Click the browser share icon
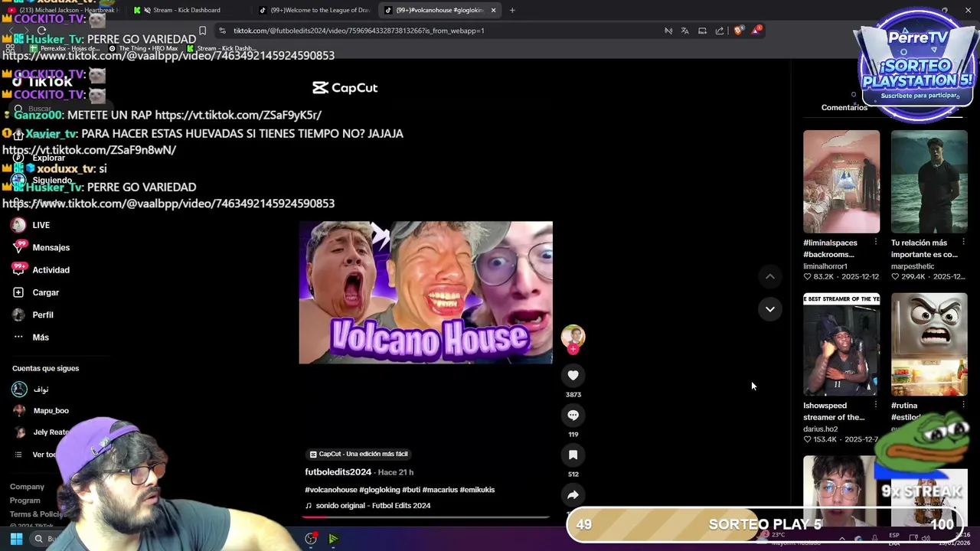Viewport: 980px width, 551px height. (x=720, y=31)
